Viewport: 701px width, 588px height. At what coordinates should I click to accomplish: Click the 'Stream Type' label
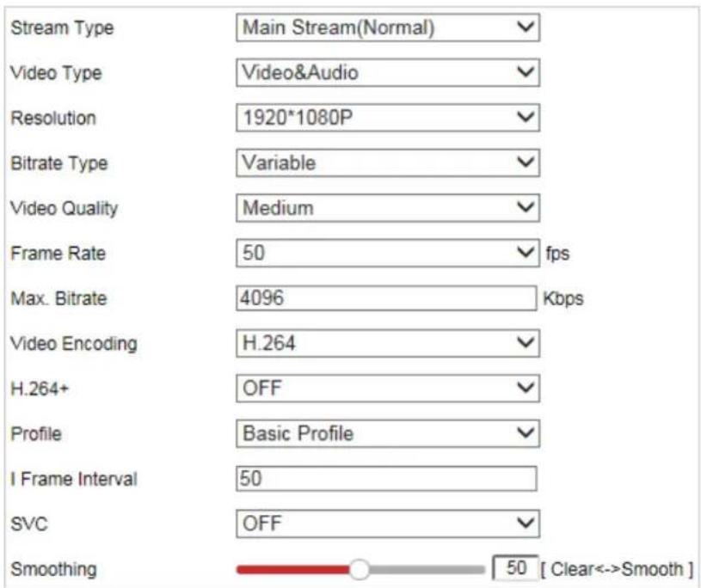tap(62, 28)
